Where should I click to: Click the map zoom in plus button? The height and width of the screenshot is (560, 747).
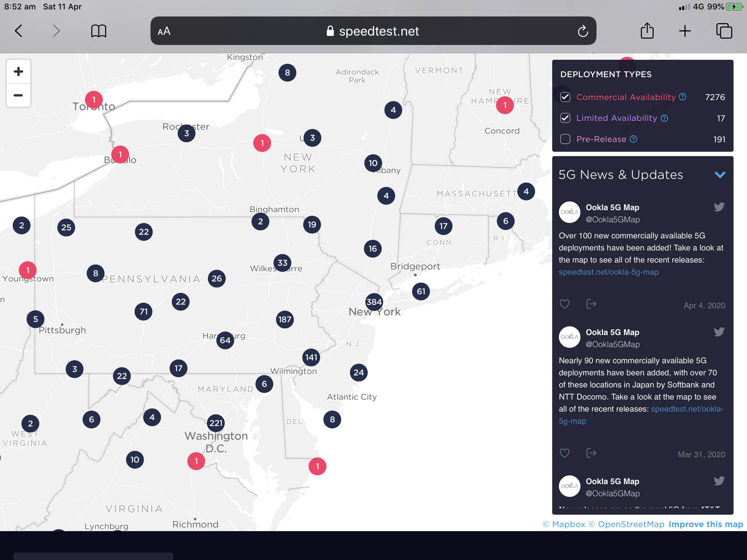tap(18, 72)
